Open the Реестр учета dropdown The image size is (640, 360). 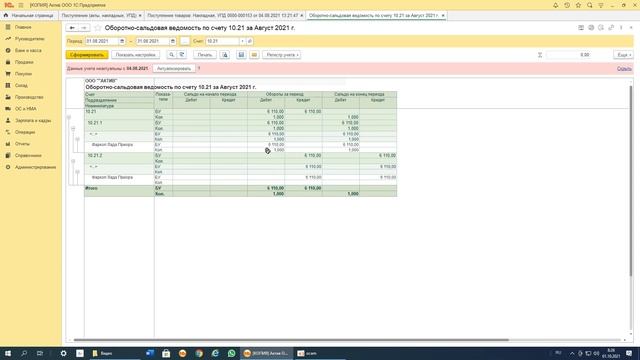pyautogui.click(x=282, y=55)
